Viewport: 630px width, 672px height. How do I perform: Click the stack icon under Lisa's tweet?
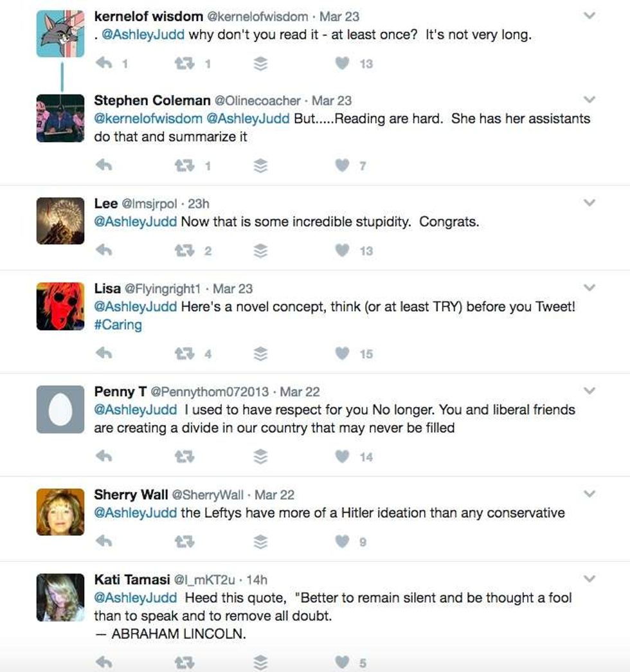(x=260, y=354)
